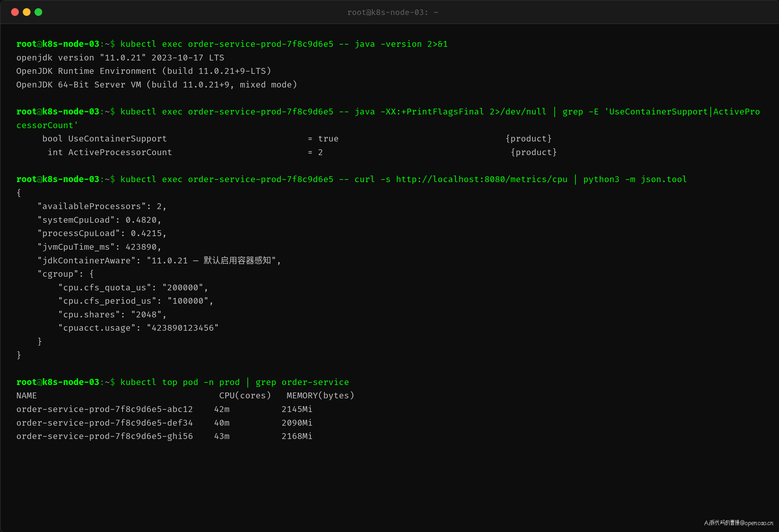The width and height of the screenshot is (779, 532).
Task: Click the OpenJDK 64-Bit Server VM line
Action: 156,85
